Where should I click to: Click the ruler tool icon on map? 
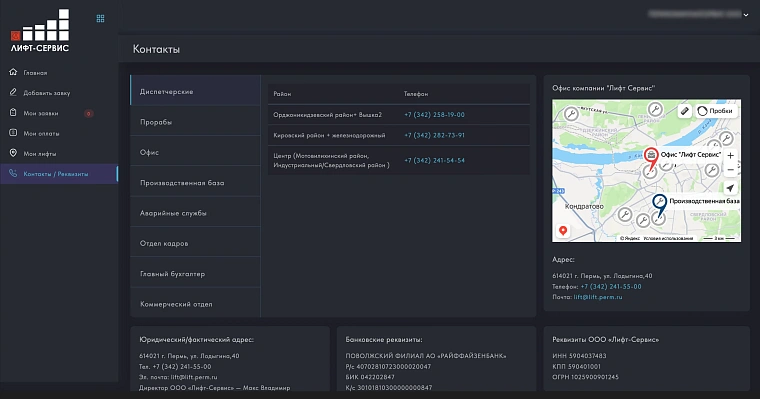pos(684,111)
